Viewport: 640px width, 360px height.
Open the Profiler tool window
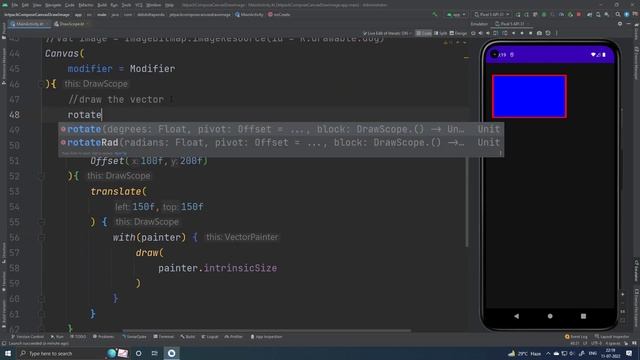234,337
